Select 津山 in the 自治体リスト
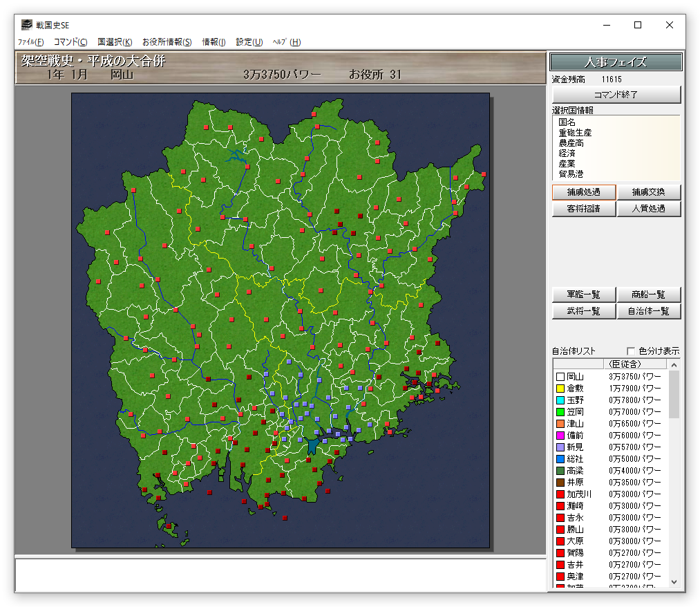700x607 pixels. (x=575, y=424)
